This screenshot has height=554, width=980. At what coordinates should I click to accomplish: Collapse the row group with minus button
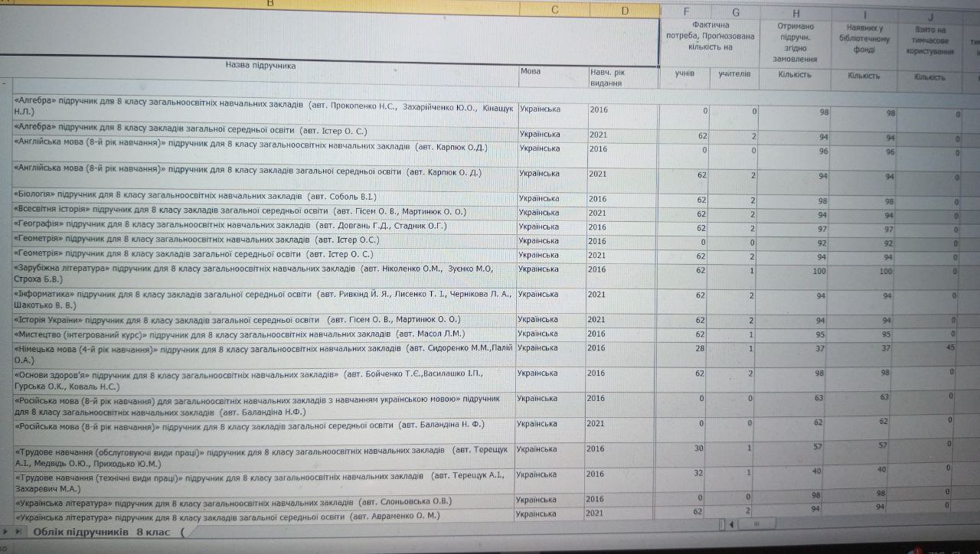[x=5, y=82]
